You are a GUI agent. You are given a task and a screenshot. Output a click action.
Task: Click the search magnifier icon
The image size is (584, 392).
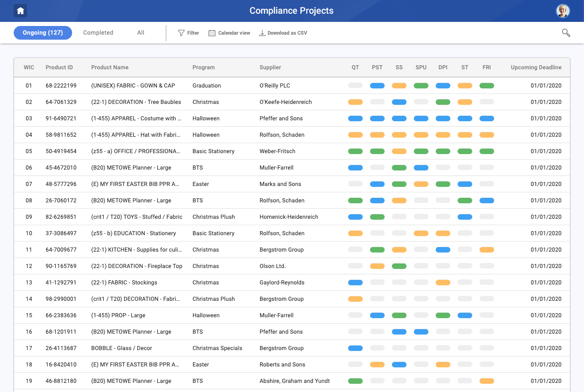pos(566,33)
